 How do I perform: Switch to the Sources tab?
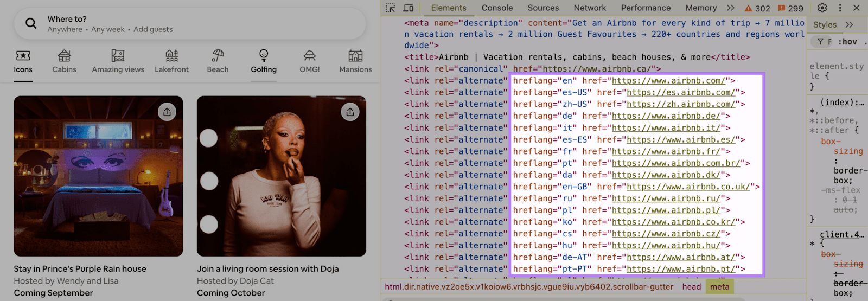click(543, 8)
